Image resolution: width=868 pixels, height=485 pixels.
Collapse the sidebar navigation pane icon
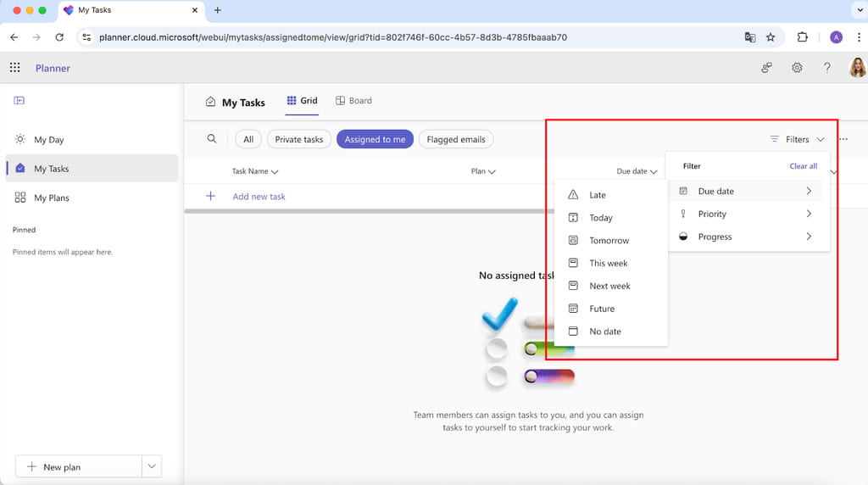click(x=19, y=100)
